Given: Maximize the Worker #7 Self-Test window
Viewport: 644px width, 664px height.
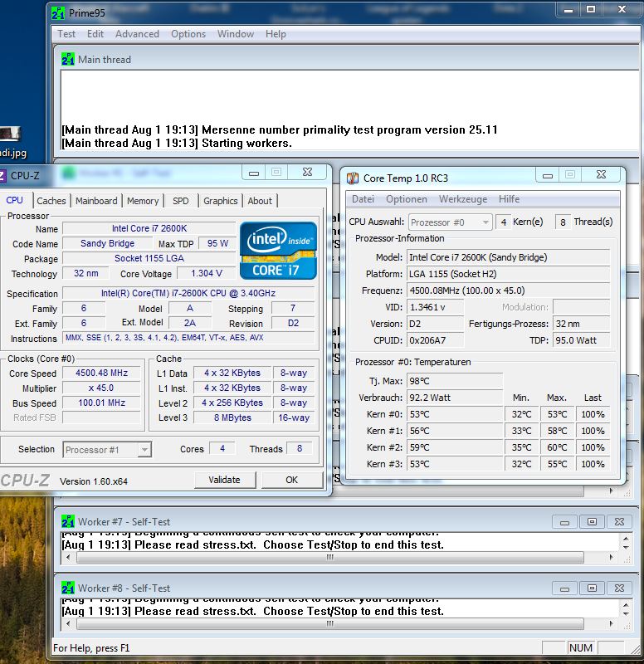Looking at the screenshot, I should pos(592,522).
